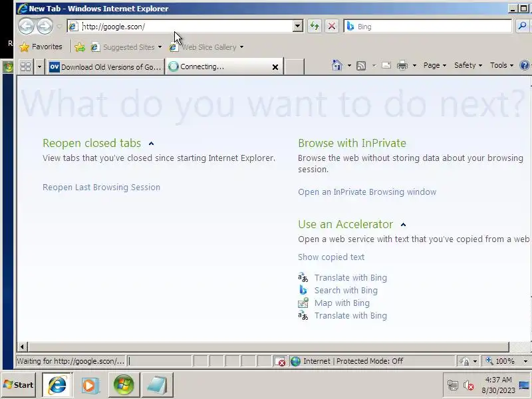Viewport: 532px width, 399px height.
Task: Click the network tray icon
Action: (x=453, y=386)
